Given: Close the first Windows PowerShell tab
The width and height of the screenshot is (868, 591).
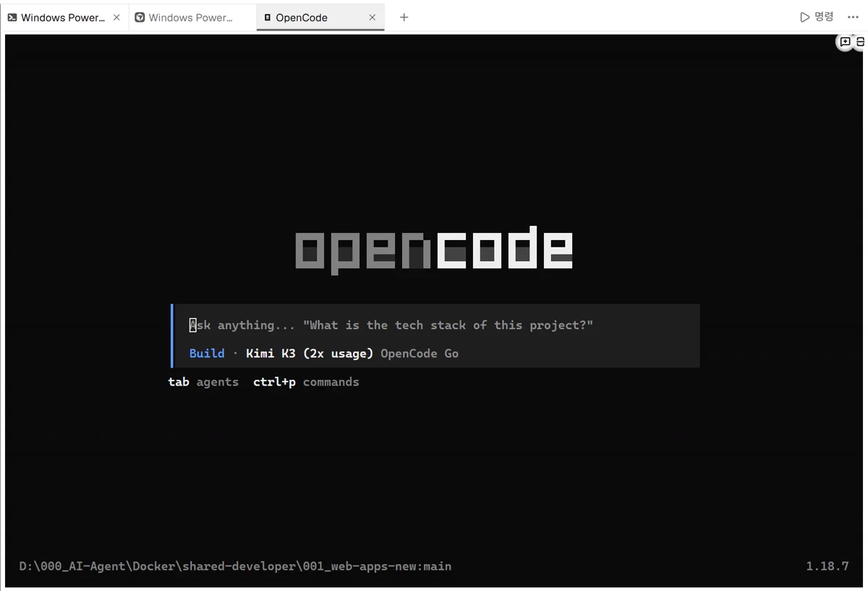Looking at the screenshot, I should [116, 17].
